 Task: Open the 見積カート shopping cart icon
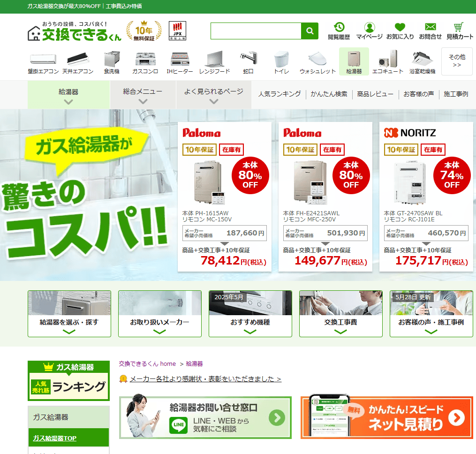coord(460,31)
